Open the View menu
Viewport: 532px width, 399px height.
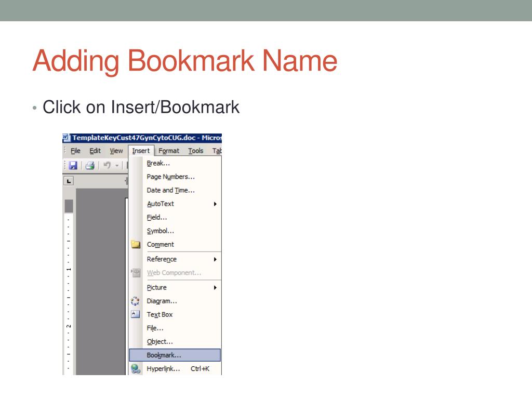(116, 151)
